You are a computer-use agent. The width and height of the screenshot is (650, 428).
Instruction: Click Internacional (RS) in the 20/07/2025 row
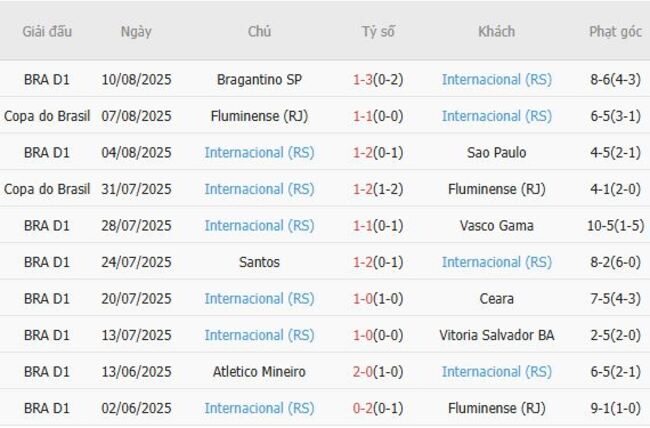259,299
